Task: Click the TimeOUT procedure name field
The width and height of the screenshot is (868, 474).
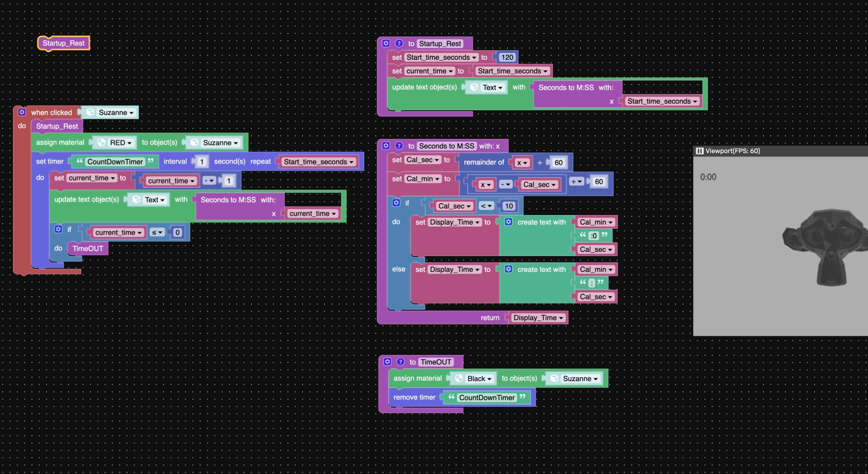Action: (436, 362)
